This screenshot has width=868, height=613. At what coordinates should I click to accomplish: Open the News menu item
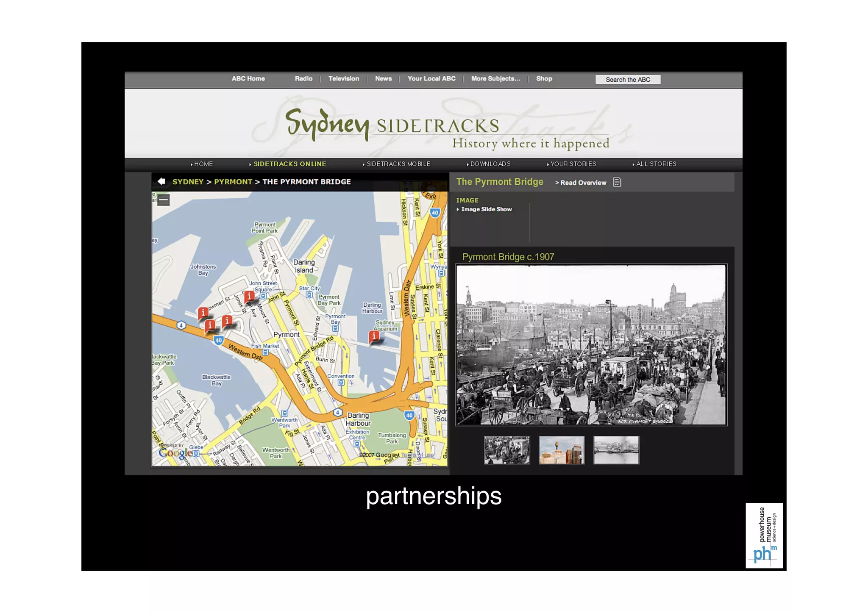(383, 79)
